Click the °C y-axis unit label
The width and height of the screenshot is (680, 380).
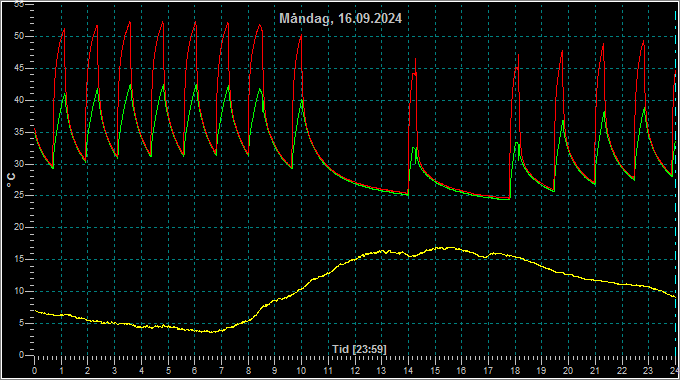point(11,179)
